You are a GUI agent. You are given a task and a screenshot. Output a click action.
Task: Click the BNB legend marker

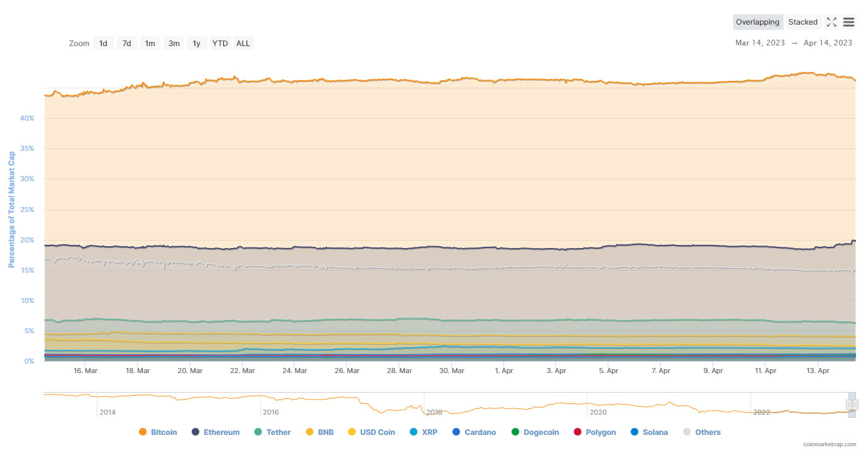click(x=310, y=432)
